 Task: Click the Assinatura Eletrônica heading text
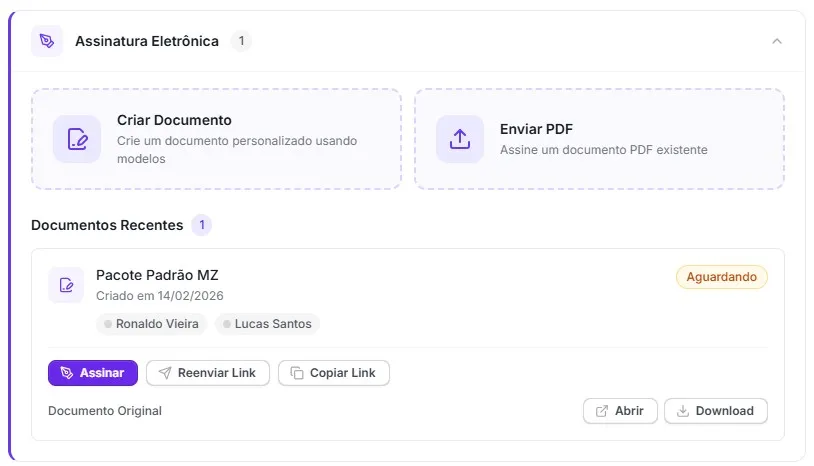click(147, 41)
